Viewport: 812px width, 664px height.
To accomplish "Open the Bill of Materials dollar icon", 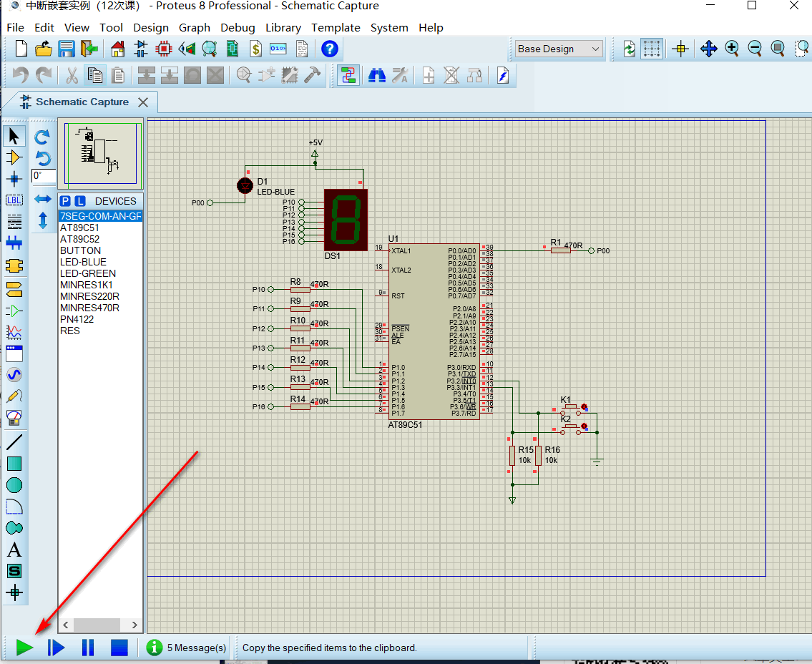I will tap(256, 49).
